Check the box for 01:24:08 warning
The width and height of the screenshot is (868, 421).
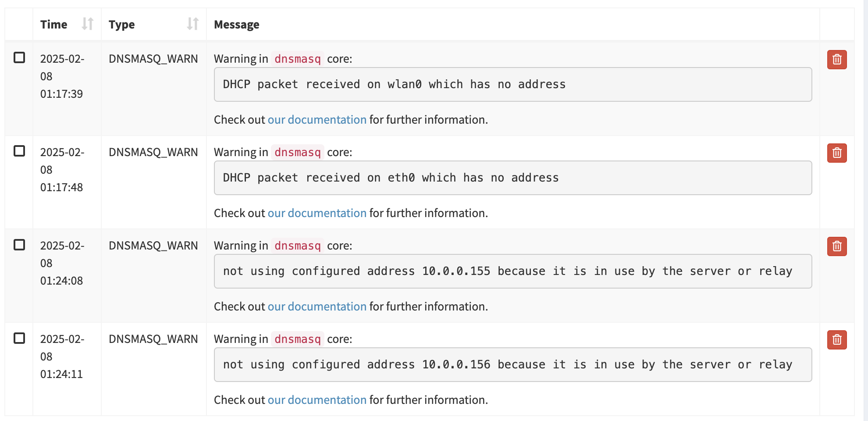click(x=19, y=244)
